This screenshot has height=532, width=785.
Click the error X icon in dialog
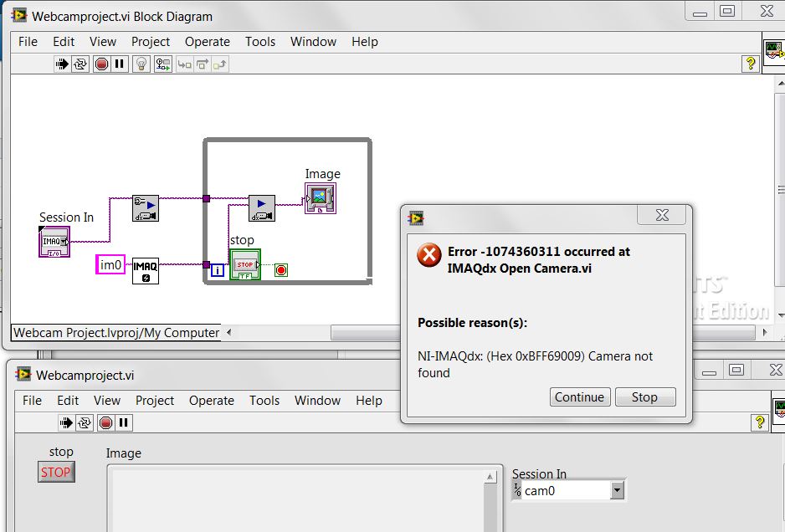pos(429,255)
